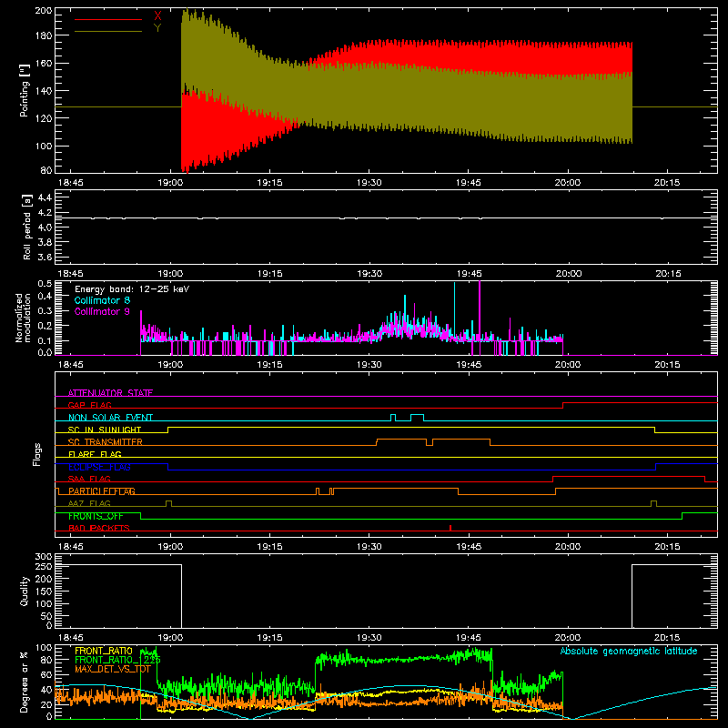Viewport: 728px width, 728px height.
Task: Click the 0.5 tick on modulation axis
Action: coord(45,283)
